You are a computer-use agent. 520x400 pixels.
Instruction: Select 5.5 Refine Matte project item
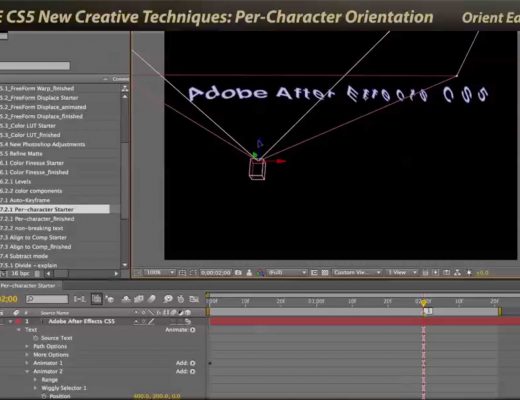[21, 153]
